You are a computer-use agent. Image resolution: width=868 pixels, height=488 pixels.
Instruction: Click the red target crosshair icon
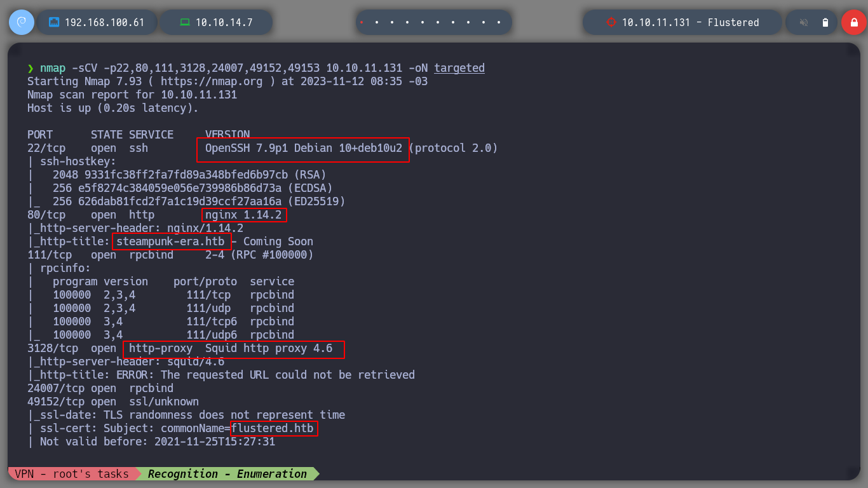click(611, 22)
